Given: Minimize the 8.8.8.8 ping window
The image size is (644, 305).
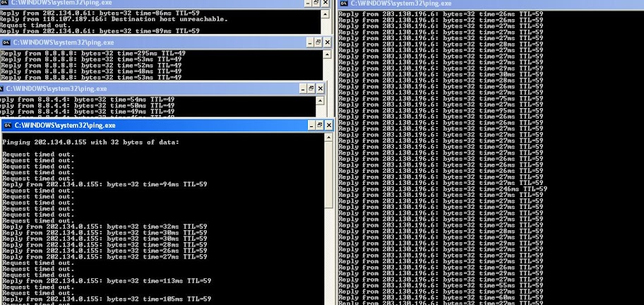Looking at the screenshot, I should 310,42.
